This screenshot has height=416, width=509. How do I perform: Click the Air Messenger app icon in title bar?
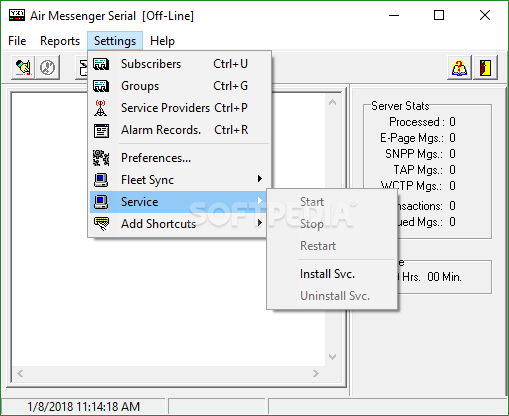(16, 16)
